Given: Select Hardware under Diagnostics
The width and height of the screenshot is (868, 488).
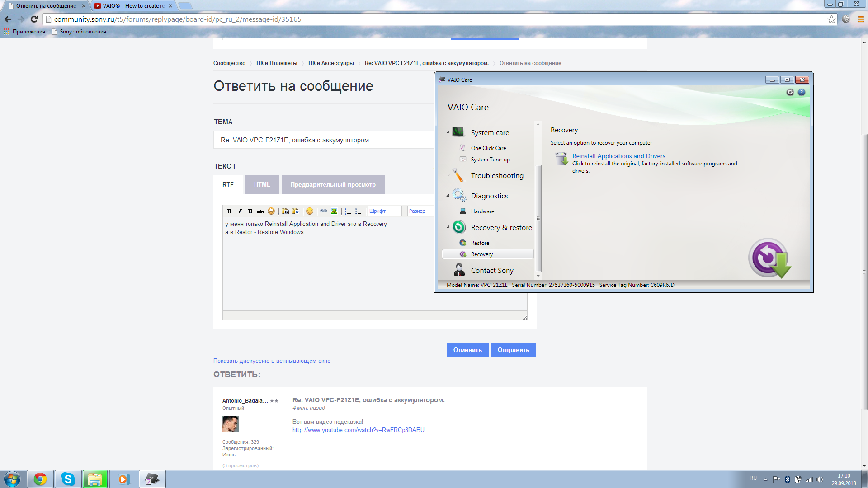Looking at the screenshot, I should 482,211.
